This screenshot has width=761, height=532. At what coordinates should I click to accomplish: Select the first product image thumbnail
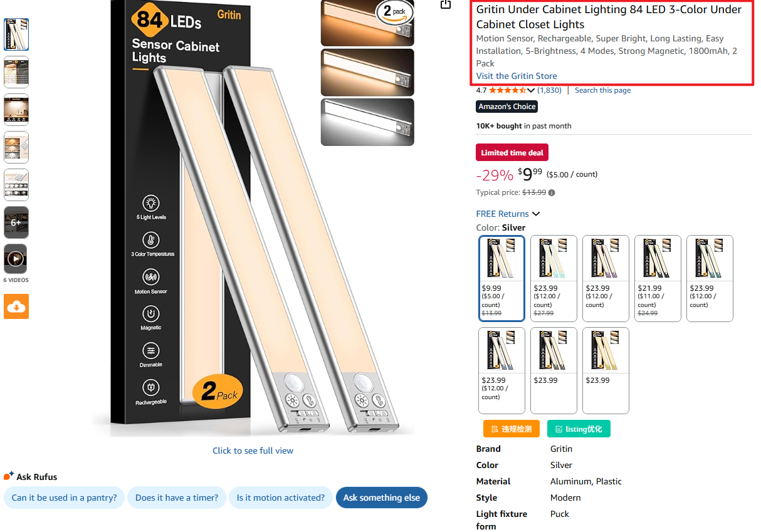point(16,34)
